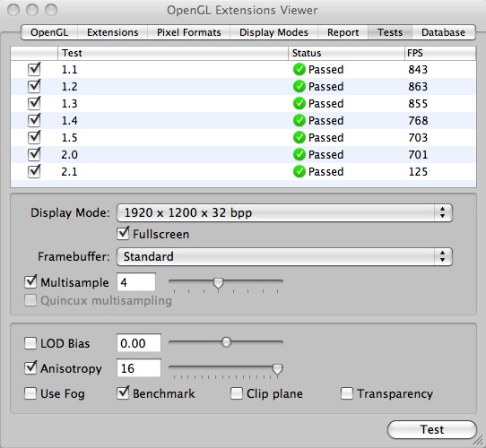Open the Display Mode dropdown
This screenshot has width=486, height=448.
tap(284, 213)
